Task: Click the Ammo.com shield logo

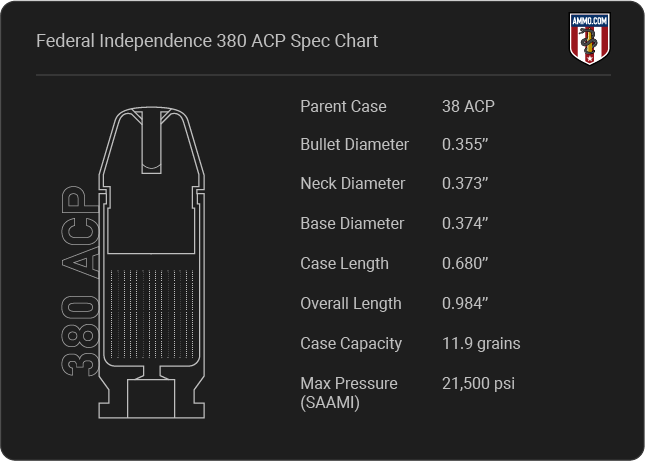Action: tap(589, 38)
